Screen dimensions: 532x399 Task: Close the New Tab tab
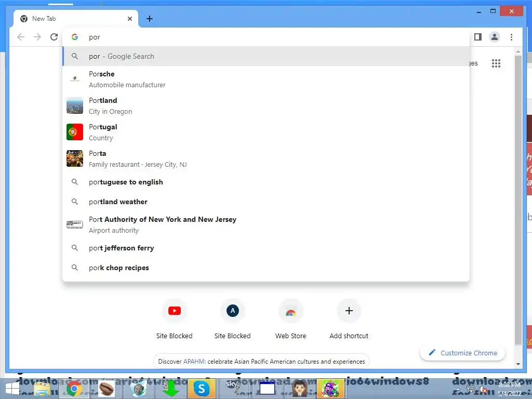129,19
